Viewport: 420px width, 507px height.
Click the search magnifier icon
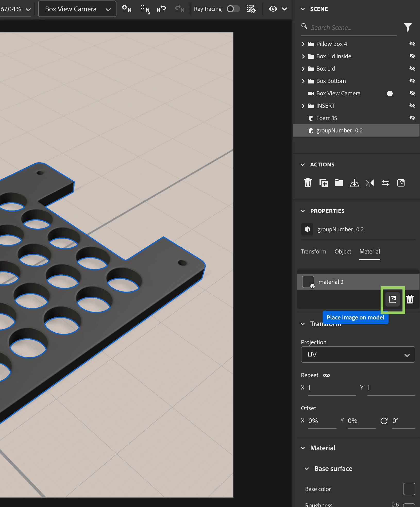point(304,26)
